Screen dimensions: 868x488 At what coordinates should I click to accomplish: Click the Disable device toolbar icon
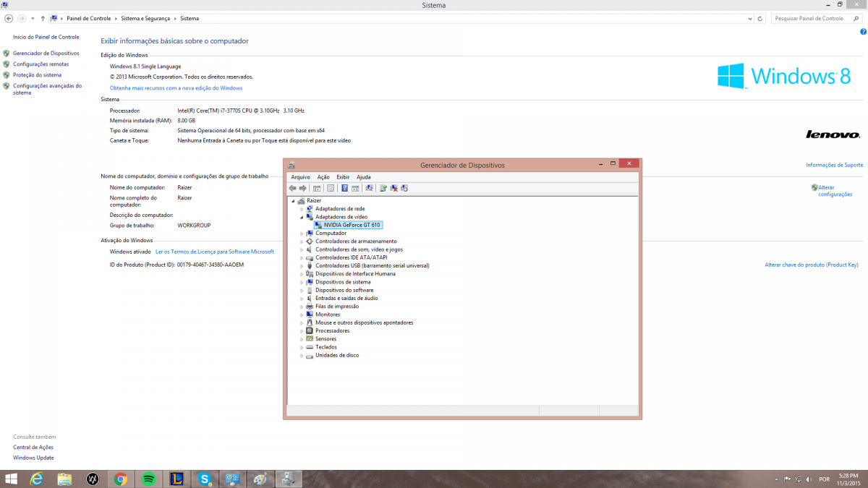pyautogui.click(x=404, y=188)
